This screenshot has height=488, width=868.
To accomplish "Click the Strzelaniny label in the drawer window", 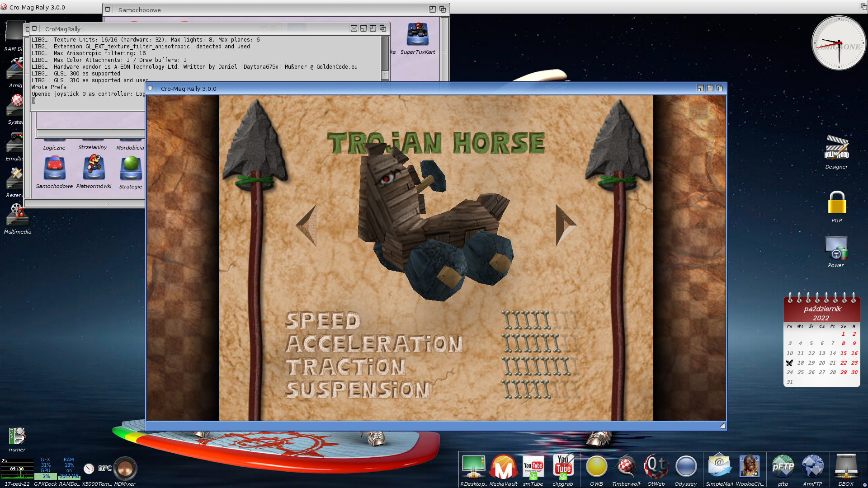I will pyautogui.click(x=93, y=147).
